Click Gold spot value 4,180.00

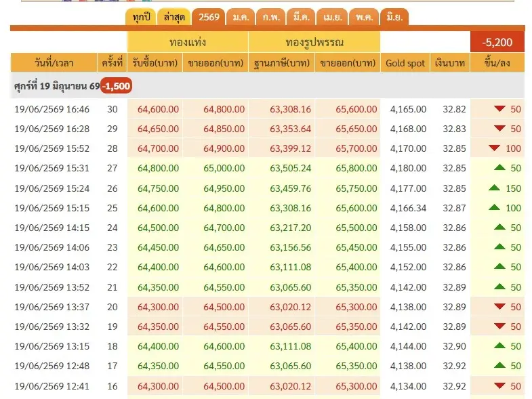tap(408, 168)
